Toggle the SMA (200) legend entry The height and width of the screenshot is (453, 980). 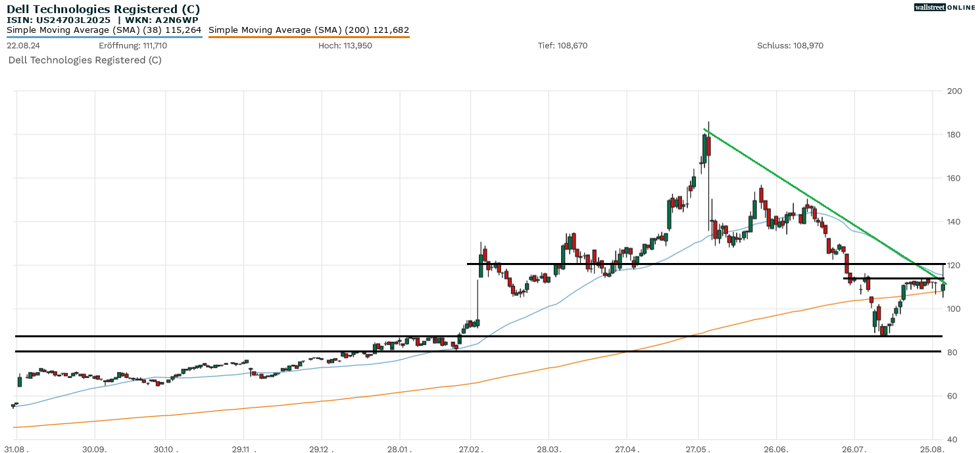[308, 30]
